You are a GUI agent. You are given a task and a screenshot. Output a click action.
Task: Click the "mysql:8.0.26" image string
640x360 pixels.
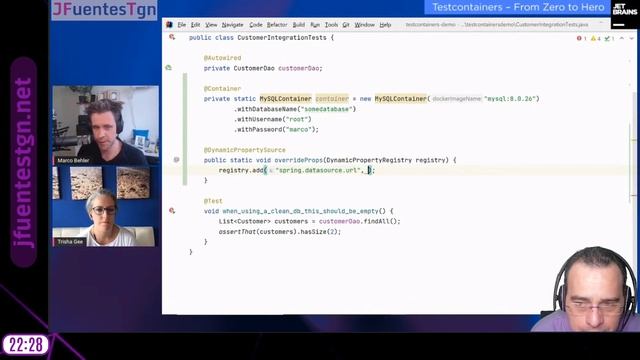coord(510,99)
